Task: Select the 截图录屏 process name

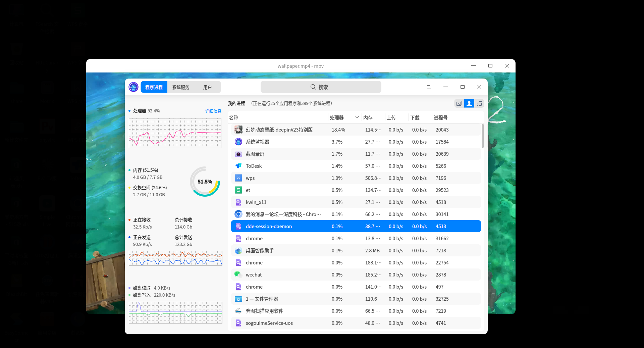Action: pos(255,154)
